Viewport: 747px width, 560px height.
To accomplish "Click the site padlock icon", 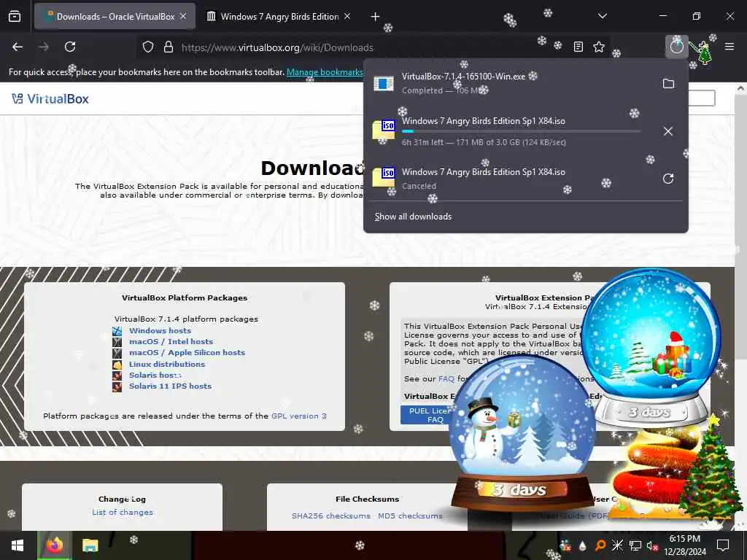I will [x=169, y=47].
